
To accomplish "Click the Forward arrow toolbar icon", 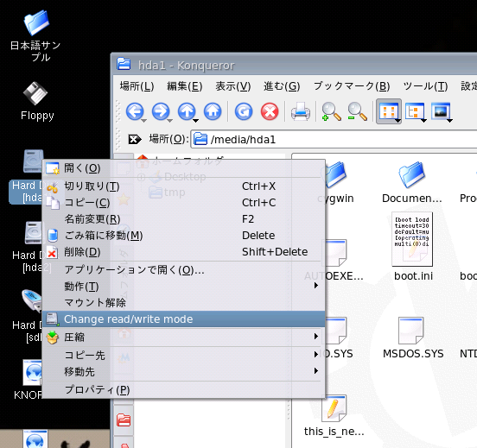I will [161, 111].
